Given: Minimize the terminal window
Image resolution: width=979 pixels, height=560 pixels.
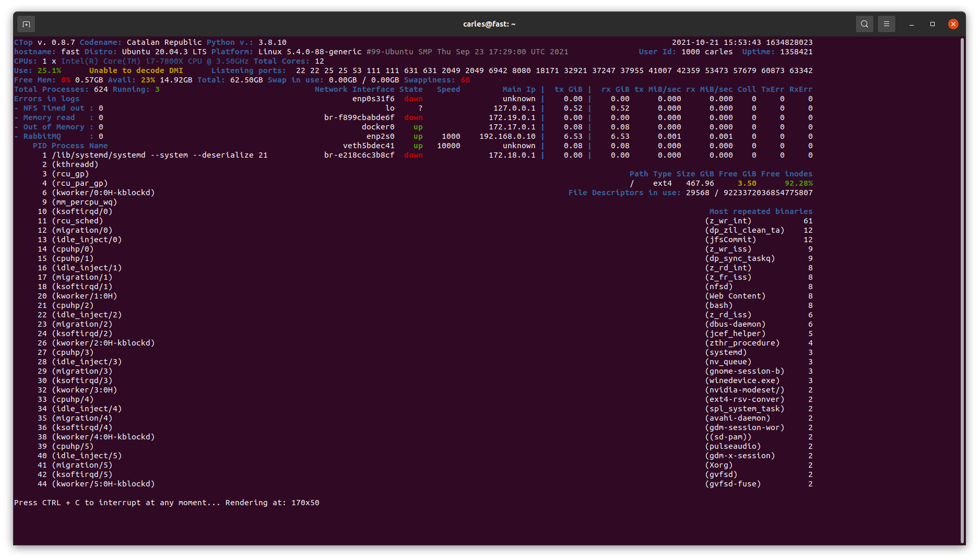Looking at the screenshot, I should coord(911,24).
